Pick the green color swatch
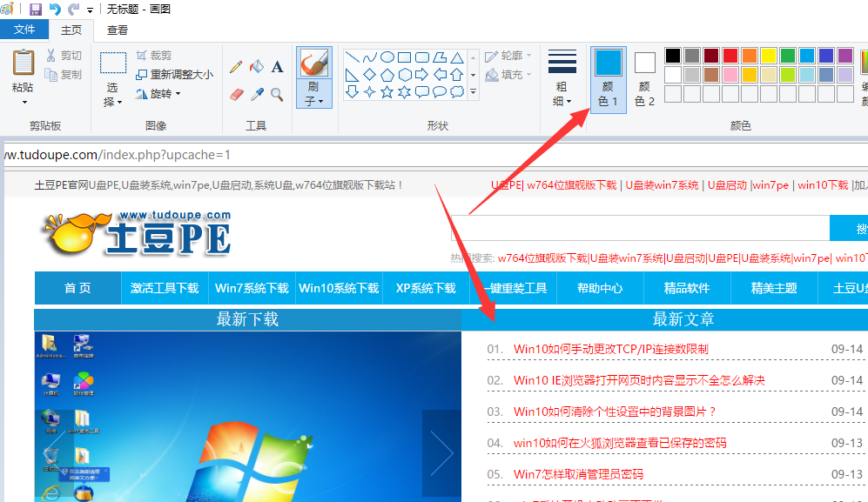The width and height of the screenshot is (868, 502). pos(788,56)
